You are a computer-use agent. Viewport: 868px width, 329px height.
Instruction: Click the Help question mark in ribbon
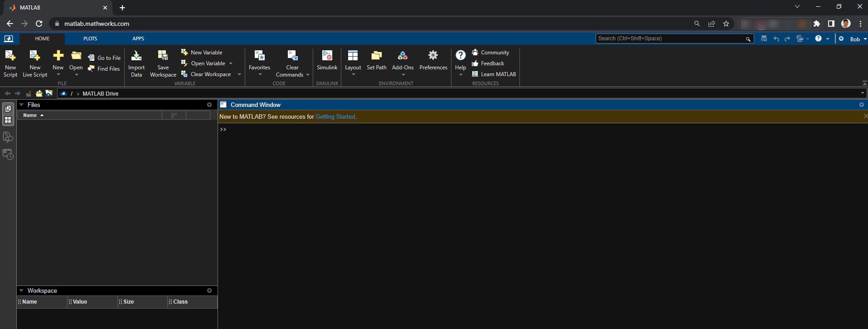coord(461,56)
